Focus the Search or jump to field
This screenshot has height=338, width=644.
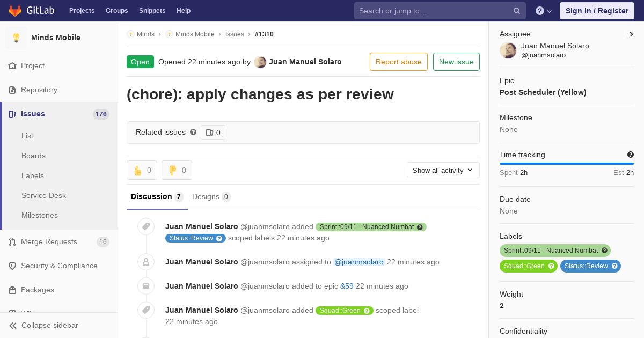tap(440, 11)
